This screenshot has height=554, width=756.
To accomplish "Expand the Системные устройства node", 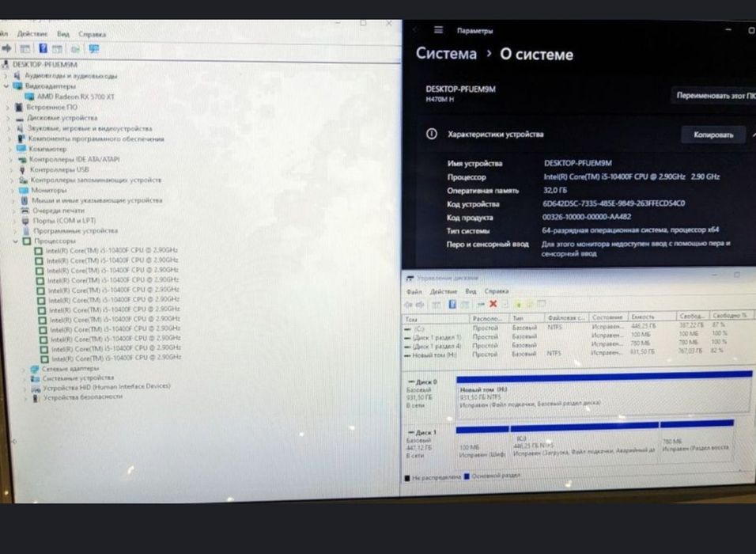I will pos(25,378).
